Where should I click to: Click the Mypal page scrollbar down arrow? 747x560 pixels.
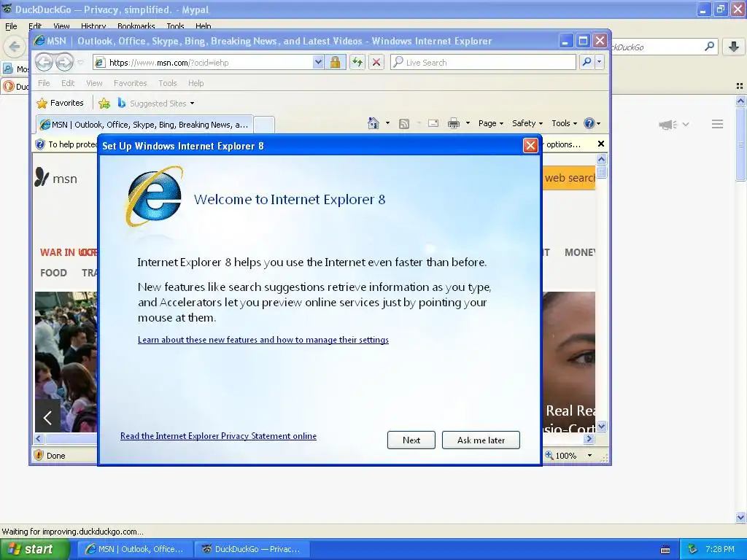[740, 517]
